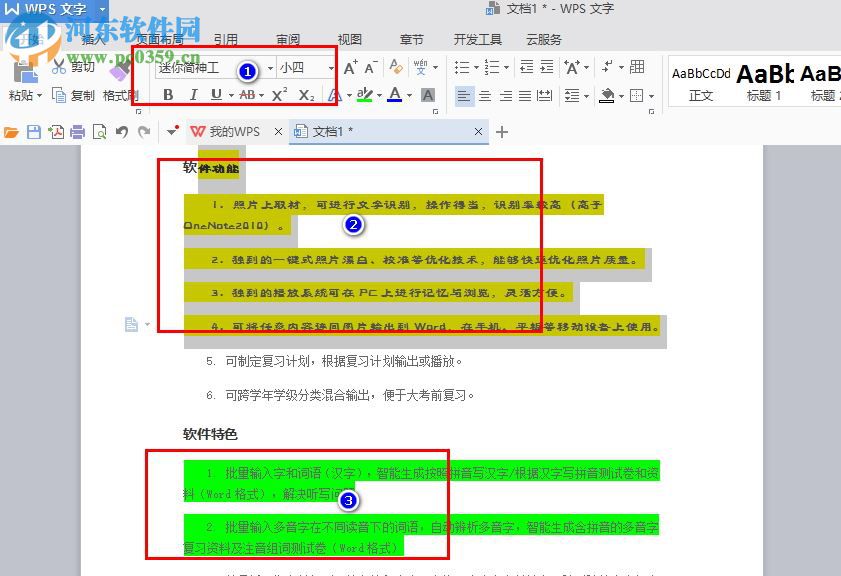The image size is (841, 576).
Task: Switch to the 审阅 ribbon tab
Action: [x=287, y=39]
